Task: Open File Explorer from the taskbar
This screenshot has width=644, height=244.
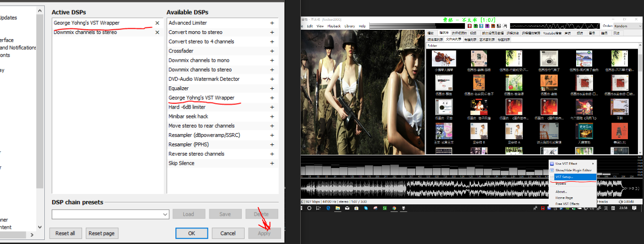Action: (x=338, y=208)
